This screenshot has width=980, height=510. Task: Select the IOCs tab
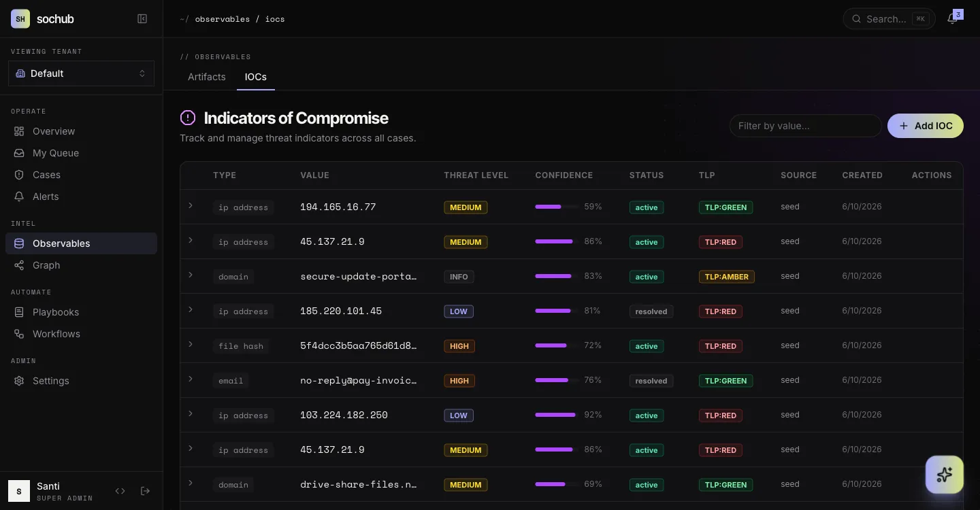256,77
